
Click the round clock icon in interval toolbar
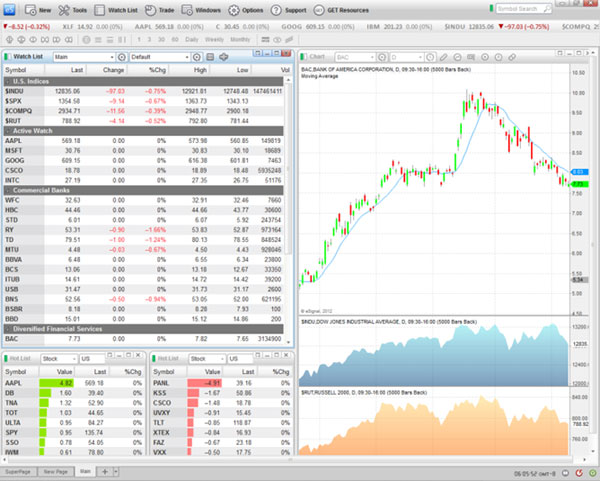tap(86, 39)
